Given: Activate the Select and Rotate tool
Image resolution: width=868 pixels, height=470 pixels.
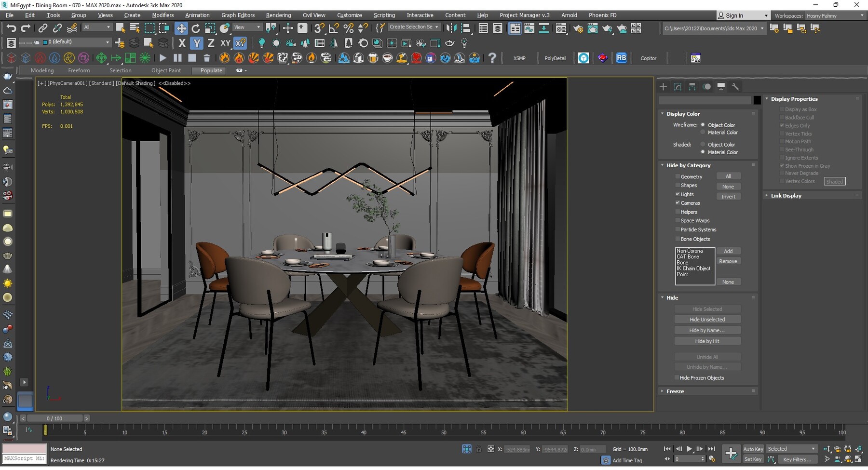Looking at the screenshot, I should pyautogui.click(x=196, y=27).
